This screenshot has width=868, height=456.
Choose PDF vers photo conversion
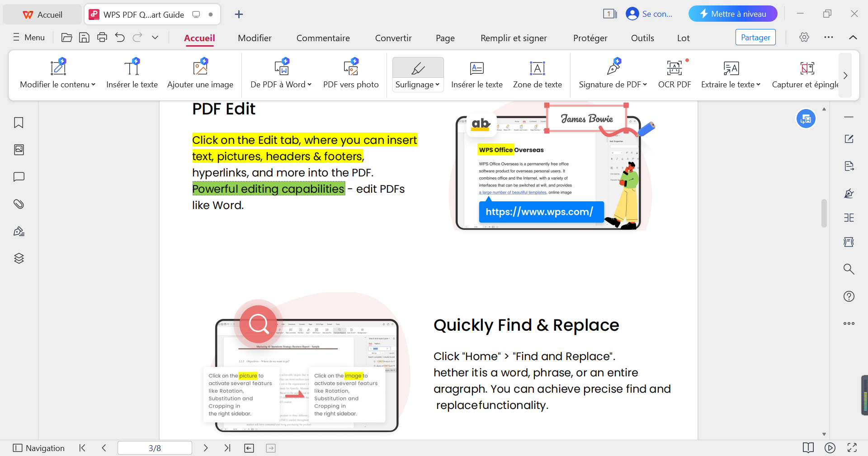pos(351,74)
